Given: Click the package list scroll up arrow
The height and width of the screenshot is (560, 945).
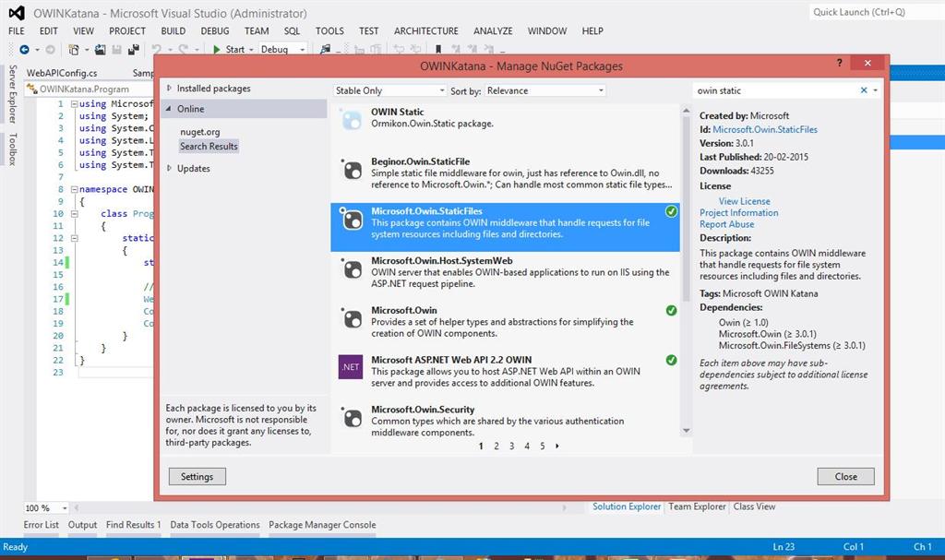Looking at the screenshot, I should [686, 111].
